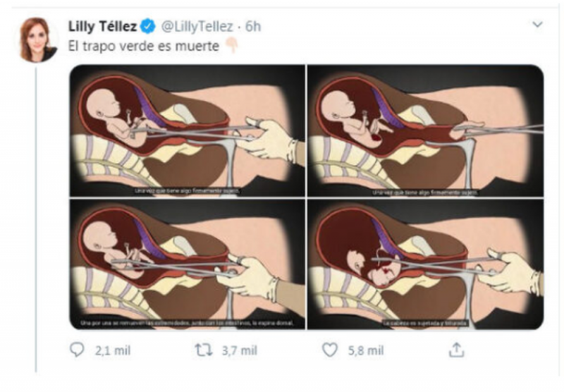Click the vertical thread line below avatar
564x392 pixels.
(x=37, y=212)
